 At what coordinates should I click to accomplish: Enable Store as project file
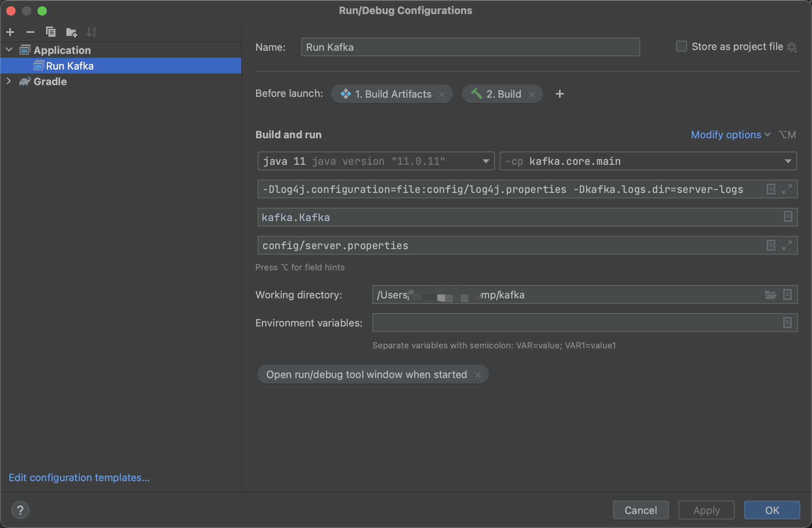point(681,46)
